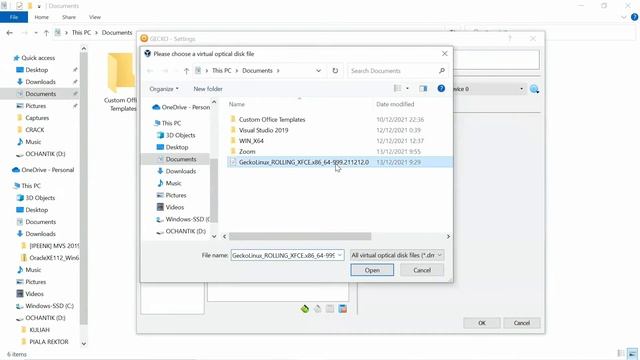The height and width of the screenshot is (360, 640).
Task: Open address bar history dropdown in dialog
Action: coord(318,71)
